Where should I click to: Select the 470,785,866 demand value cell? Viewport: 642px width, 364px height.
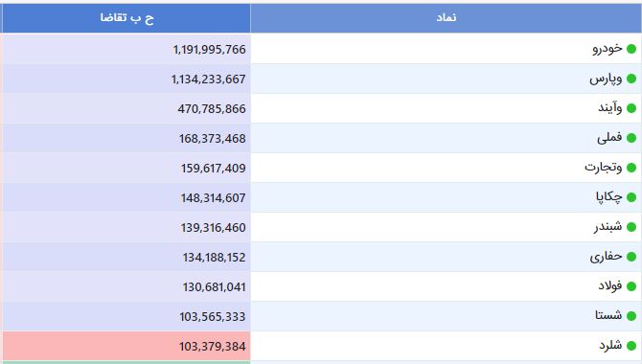[x=126, y=108]
